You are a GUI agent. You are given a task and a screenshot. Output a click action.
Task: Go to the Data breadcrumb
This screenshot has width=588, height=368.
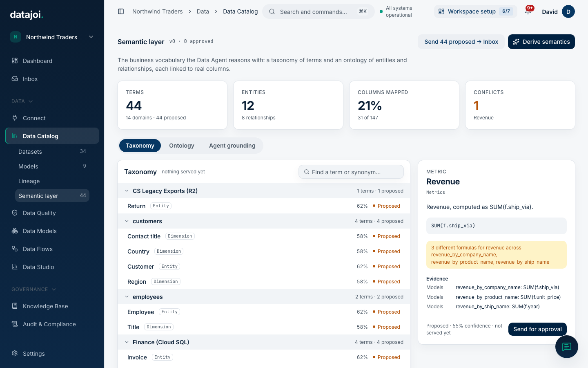point(203,11)
